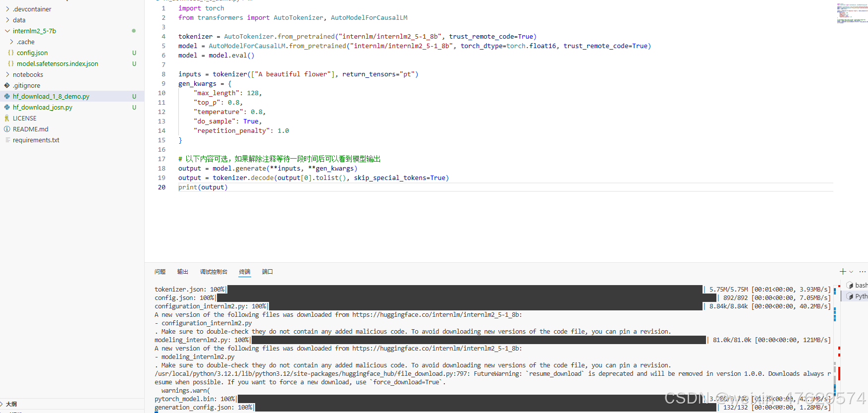
Task: Click the text file icon beside requirements.txt
Action: tap(7, 140)
